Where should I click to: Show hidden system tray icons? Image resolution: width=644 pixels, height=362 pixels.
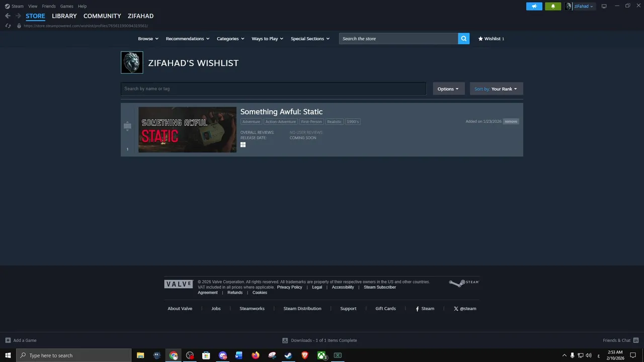tap(564, 355)
